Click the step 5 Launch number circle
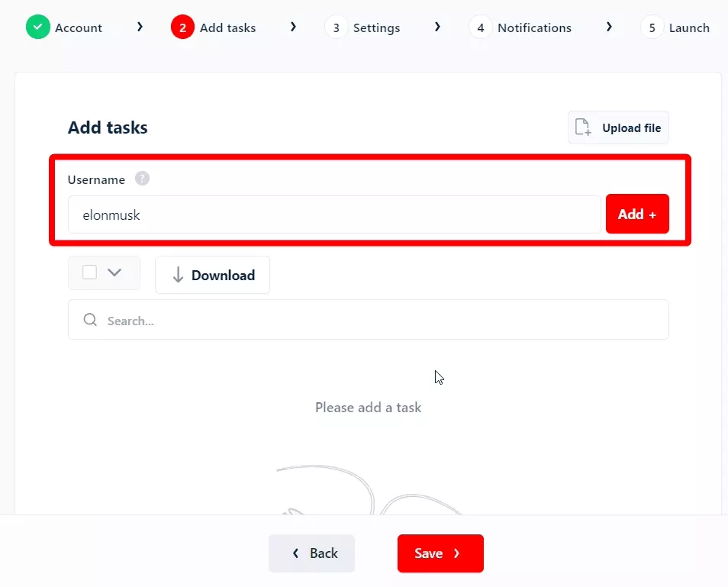Image resolution: width=728 pixels, height=587 pixels. point(652,27)
